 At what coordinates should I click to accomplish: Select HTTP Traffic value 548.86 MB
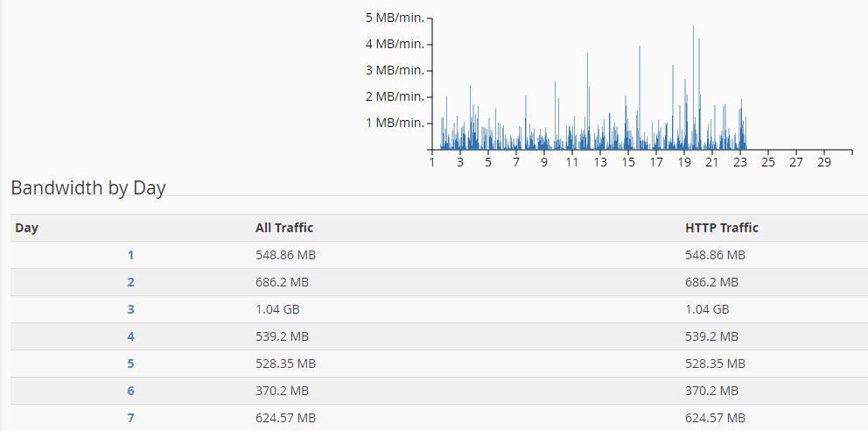click(715, 256)
